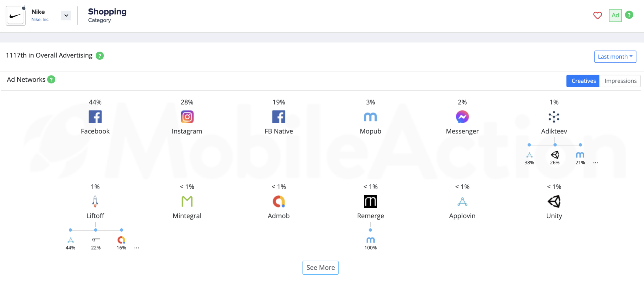Click the Messenger network label
The height and width of the screenshot is (282, 644).
tap(462, 131)
